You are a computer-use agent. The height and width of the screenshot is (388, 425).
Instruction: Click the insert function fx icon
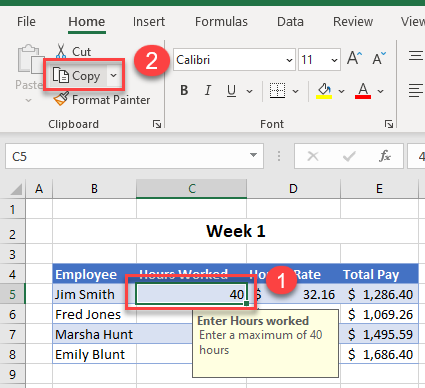point(385,156)
